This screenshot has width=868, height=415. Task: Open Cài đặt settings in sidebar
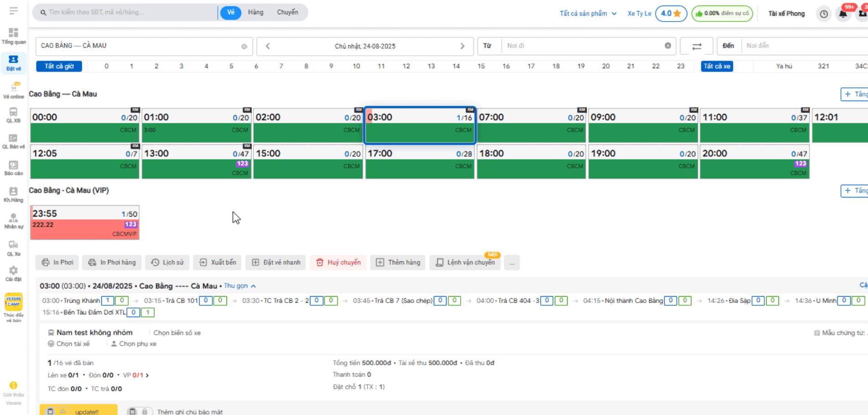tap(13, 273)
